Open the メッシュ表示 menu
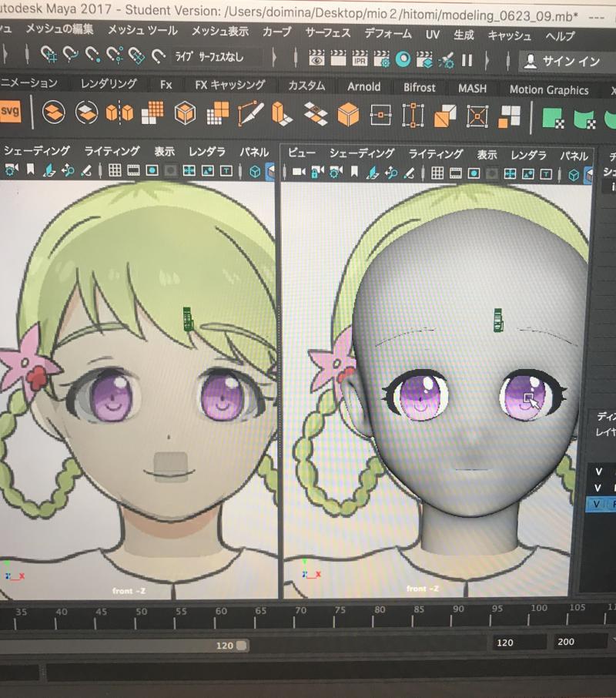This screenshot has height=698, width=616. click(x=220, y=31)
